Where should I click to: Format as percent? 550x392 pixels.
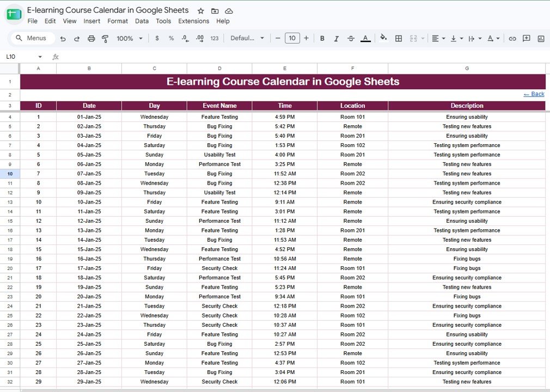point(171,38)
